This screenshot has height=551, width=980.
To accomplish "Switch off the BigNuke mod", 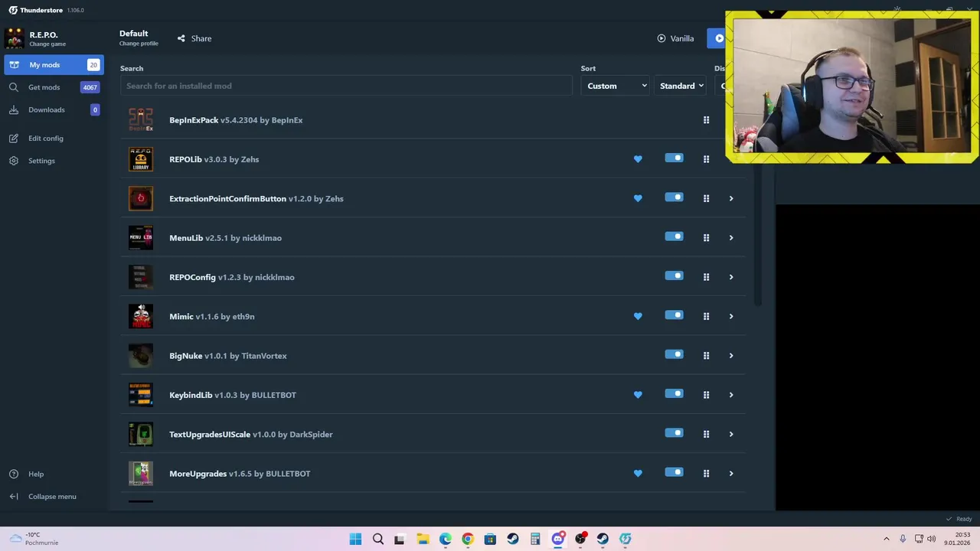I will (x=674, y=354).
